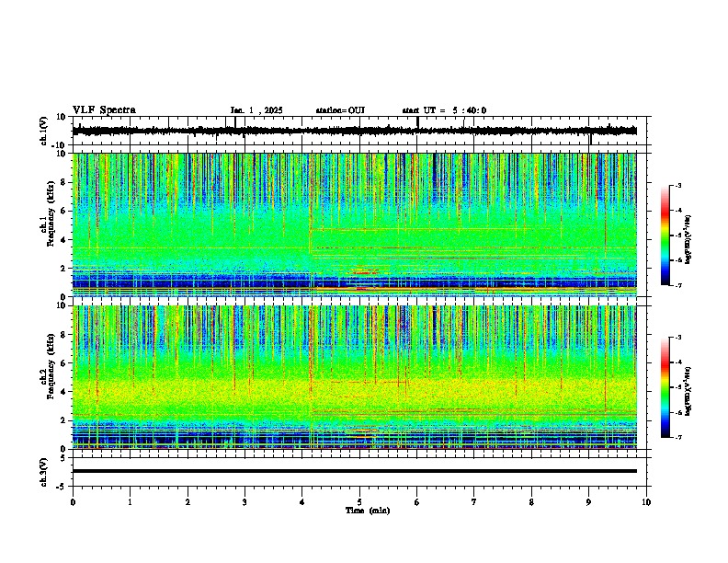This screenshot has width=728, height=563.
Task: Click inside the ch.1 frequency spectrogram
Action: (x=354, y=224)
